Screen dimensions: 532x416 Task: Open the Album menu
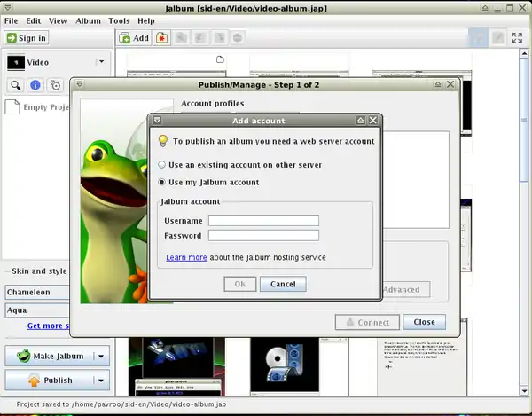[88, 20]
